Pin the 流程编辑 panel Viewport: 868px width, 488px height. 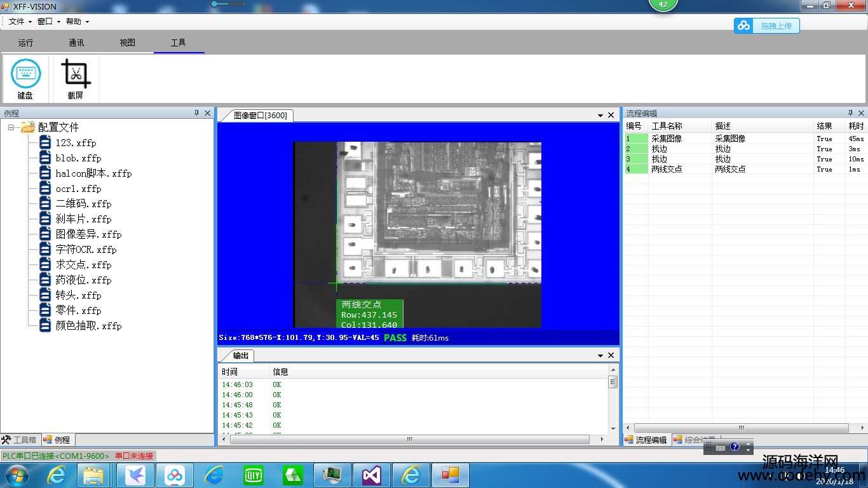[x=851, y=113]
